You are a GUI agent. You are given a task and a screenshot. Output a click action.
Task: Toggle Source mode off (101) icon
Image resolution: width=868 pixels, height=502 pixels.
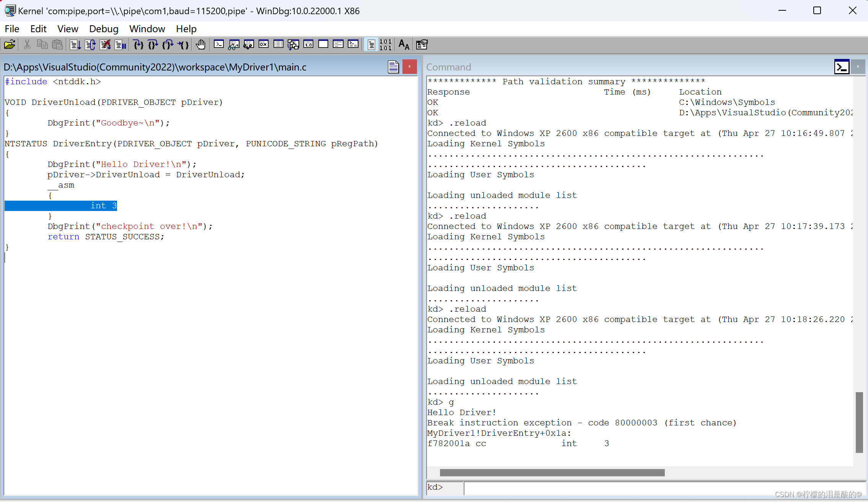click(386, 45)
